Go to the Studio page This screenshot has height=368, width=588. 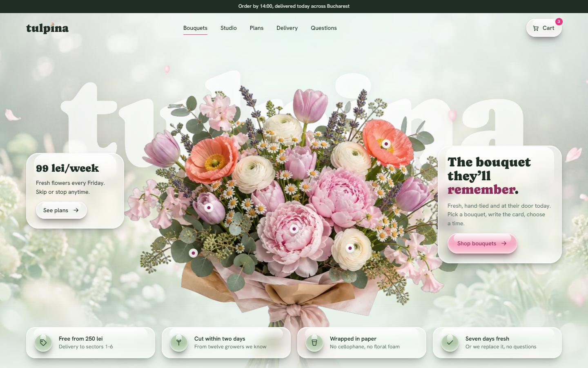(x=229, y=28)
